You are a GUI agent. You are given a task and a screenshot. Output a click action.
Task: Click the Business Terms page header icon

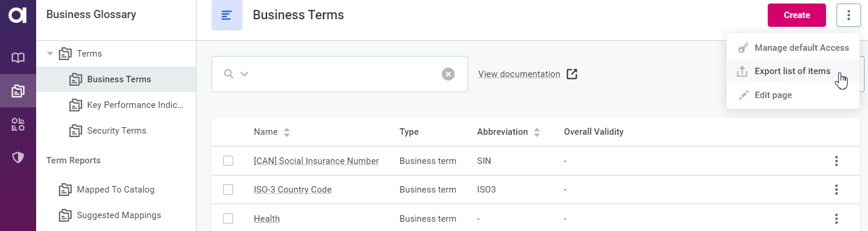[227, 15]
